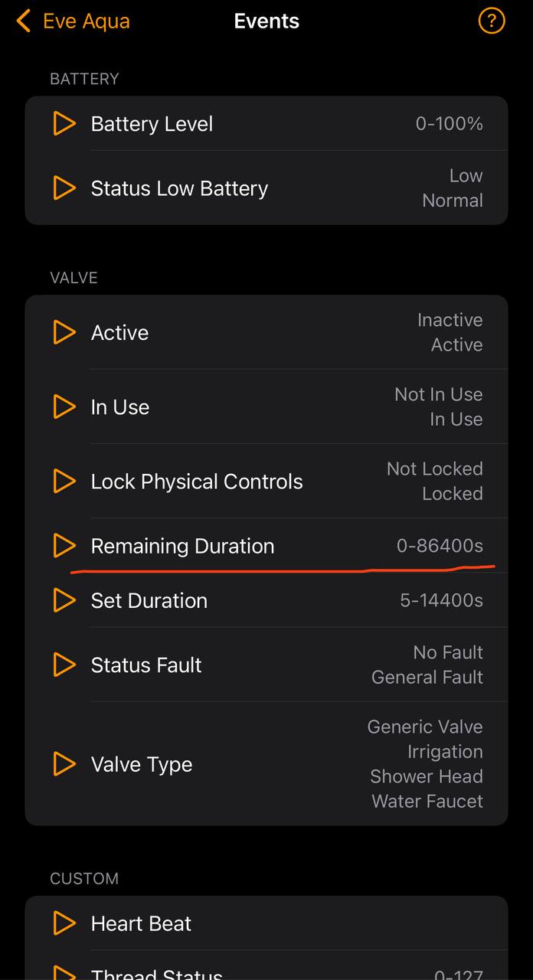Run the Status Fault event
The image size is (533, 980).
64,665
